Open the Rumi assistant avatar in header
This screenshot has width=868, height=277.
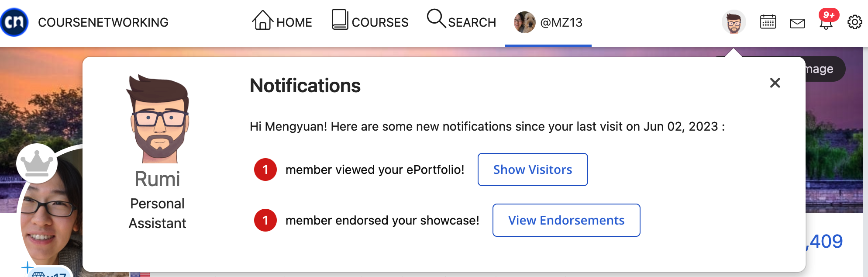click(x=734, y=22)
